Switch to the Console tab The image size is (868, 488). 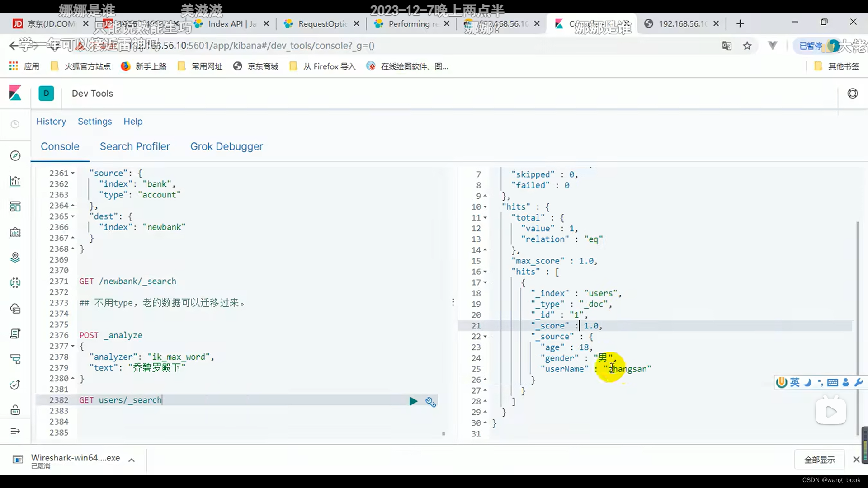pos(60,146)
